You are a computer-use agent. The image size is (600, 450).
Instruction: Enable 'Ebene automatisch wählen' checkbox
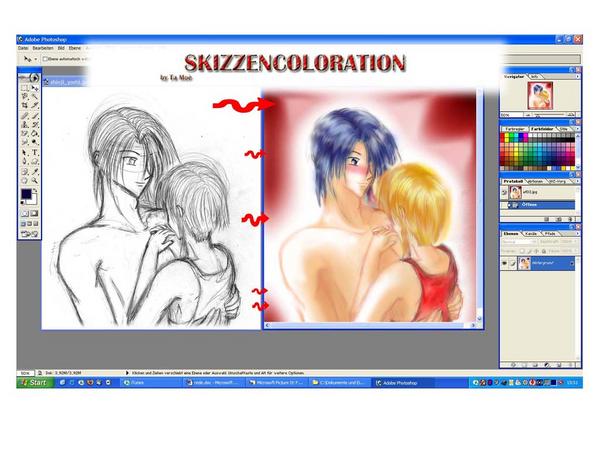point(45,59)
